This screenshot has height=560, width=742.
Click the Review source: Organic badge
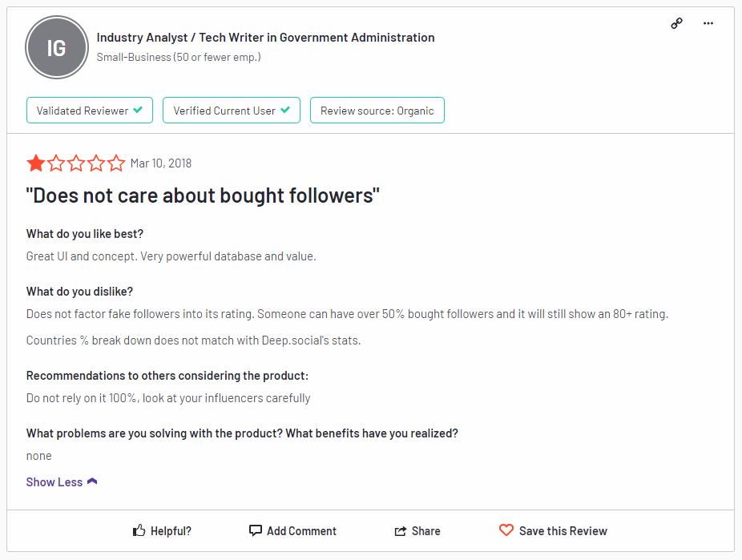377,111
